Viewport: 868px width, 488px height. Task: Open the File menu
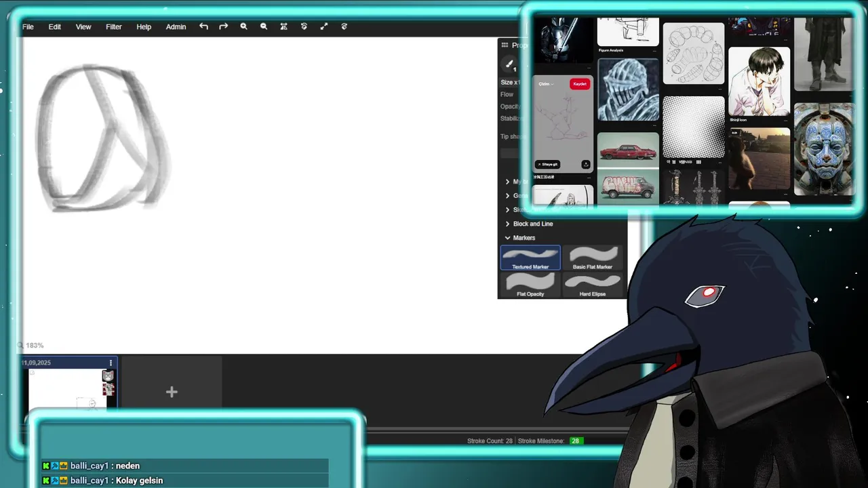click(x=28, y=26)
